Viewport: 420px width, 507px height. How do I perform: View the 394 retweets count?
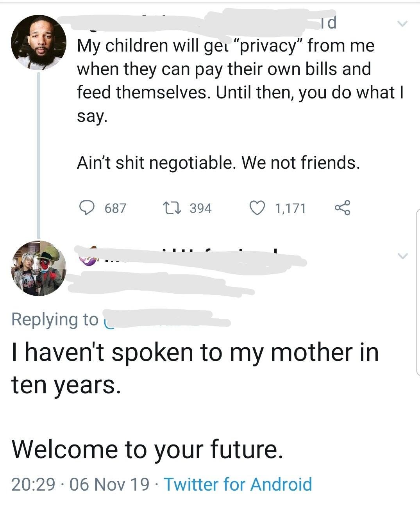pos(201,208)
